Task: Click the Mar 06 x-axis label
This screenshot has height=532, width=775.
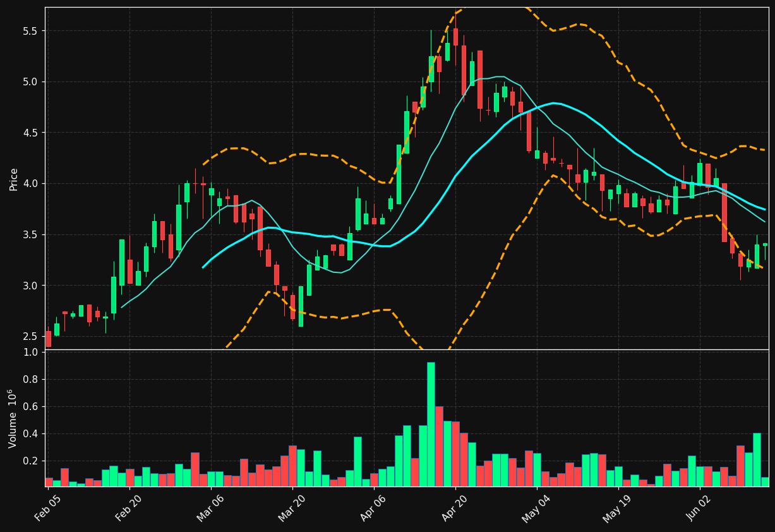Action: pyautogui.click(x=210, y=509)
